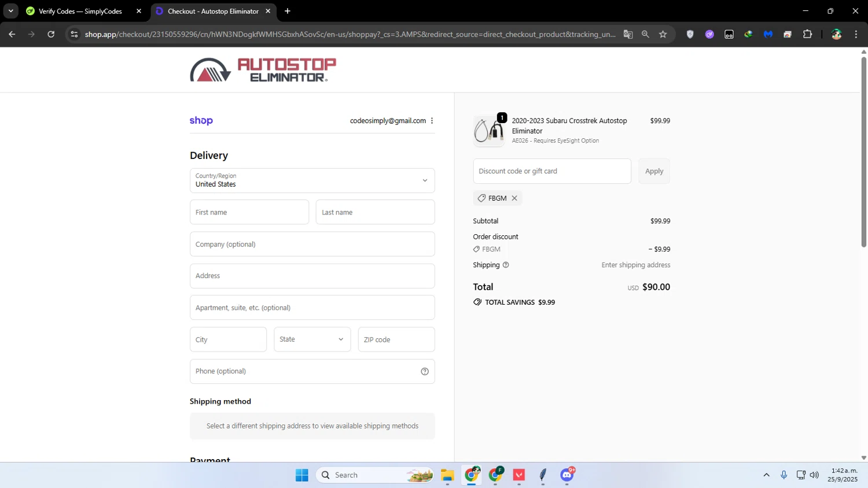Image resolution: width=868 pixels, height=488 pixels.
Task: Click the TOTAL SAVINGS tag icon
Action: pos(477,302)
